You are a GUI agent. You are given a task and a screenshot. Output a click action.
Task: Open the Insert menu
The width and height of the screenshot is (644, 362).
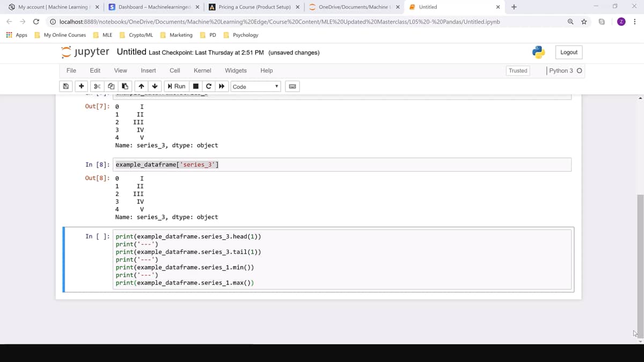148,70
